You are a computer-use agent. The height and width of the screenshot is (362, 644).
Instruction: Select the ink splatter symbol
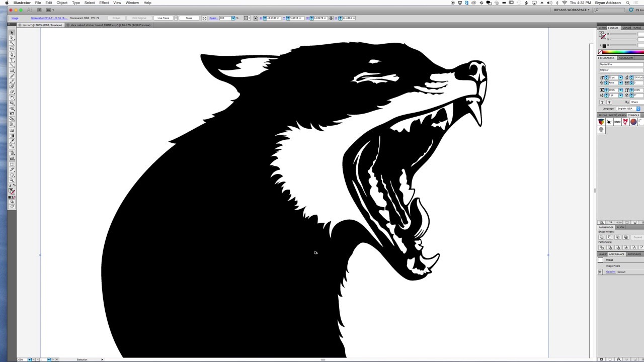[x=609, y=122]
